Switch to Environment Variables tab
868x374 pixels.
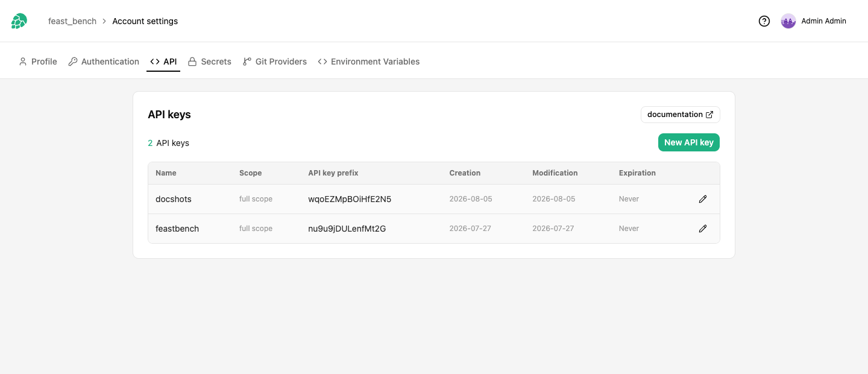click(369, 62)
